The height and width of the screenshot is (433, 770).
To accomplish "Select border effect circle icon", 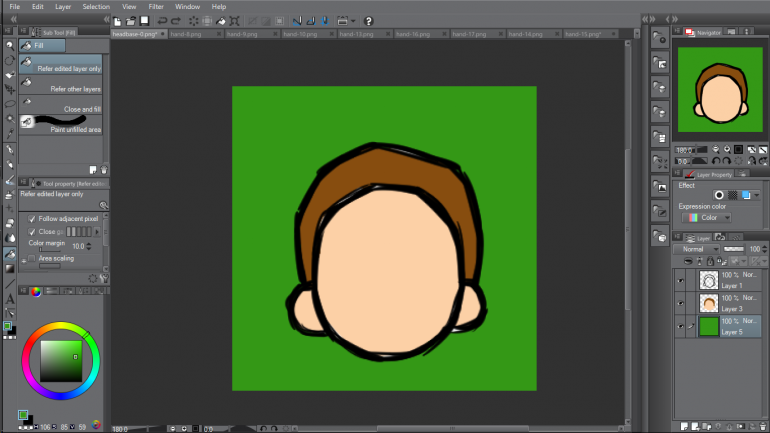I will click(719, 195).
